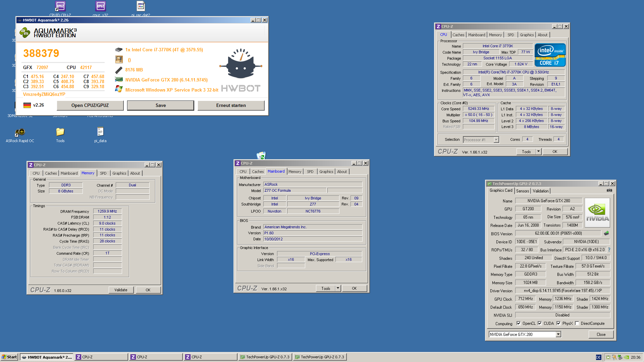
Task: Click the RAM stick icon in Aquamark
Action: 119,70
